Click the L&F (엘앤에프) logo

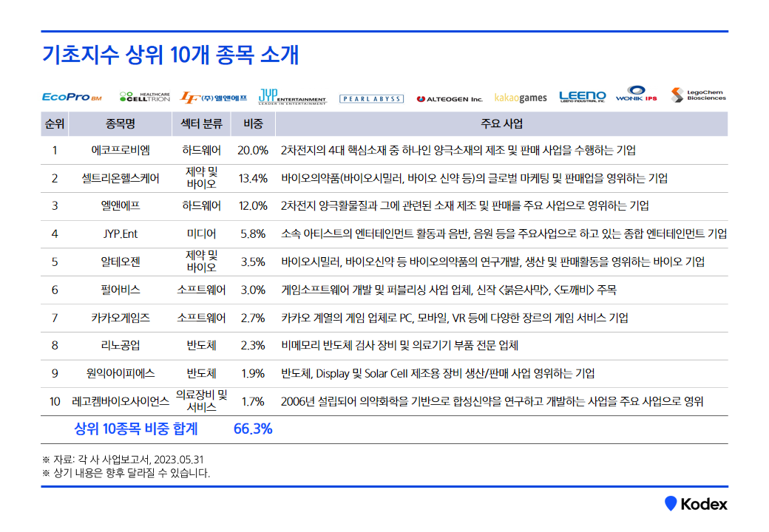click(x=214, y=97)
